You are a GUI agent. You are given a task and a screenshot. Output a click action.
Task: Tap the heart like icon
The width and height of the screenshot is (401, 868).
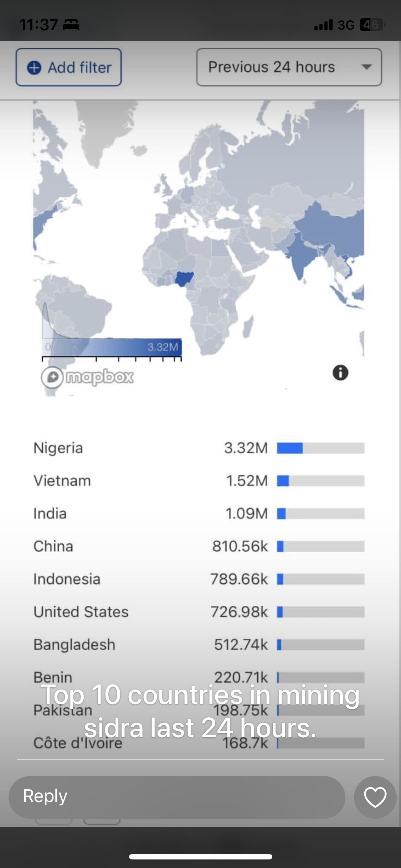coord(375,797)
